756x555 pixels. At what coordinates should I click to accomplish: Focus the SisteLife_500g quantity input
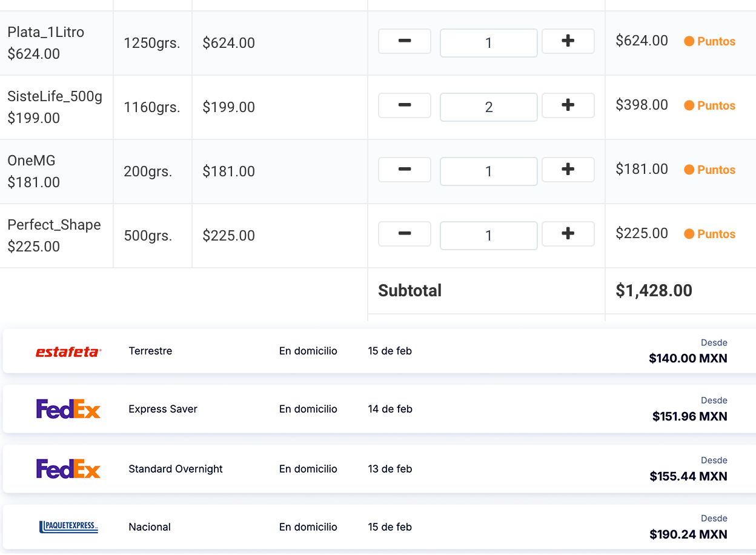[x=488, y=107]
